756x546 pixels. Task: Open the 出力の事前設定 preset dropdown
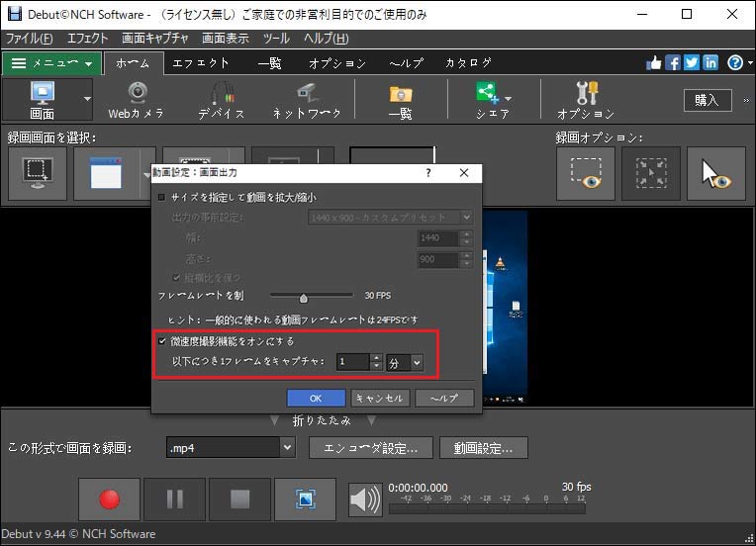pos(390,218)
